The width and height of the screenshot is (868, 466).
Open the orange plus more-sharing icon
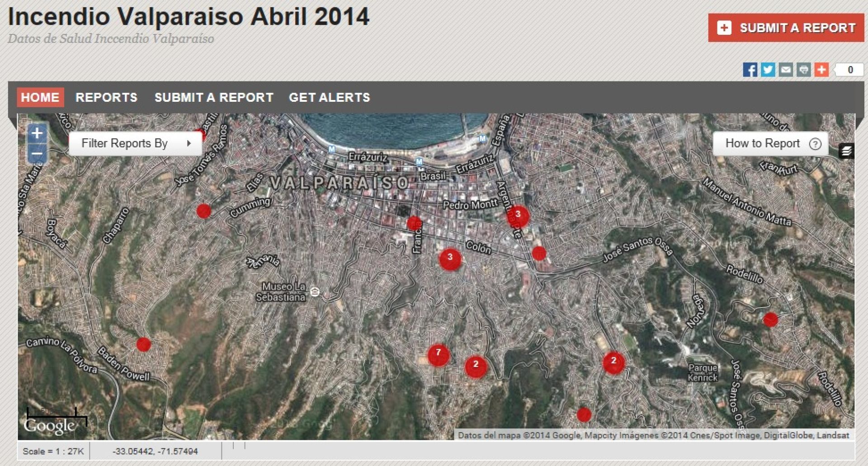tap(821, 70)
